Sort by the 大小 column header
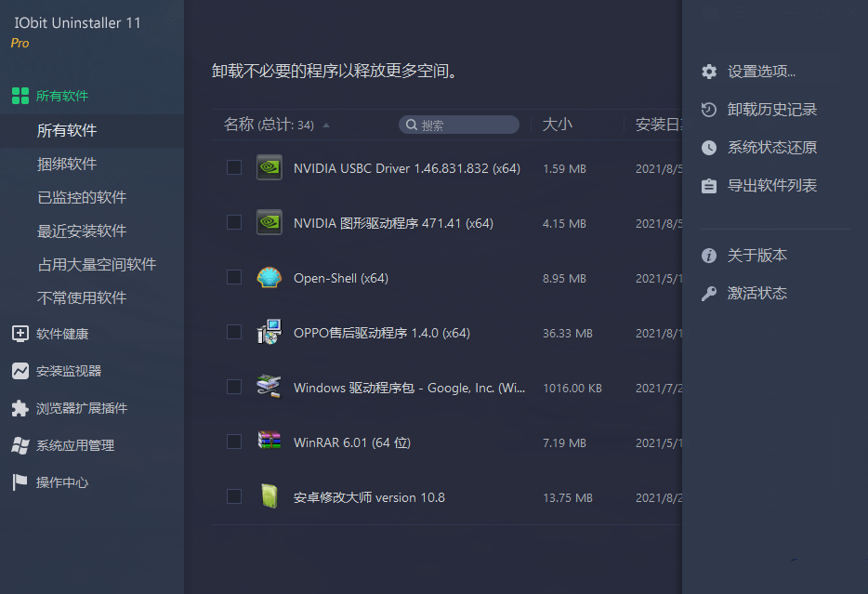 (557, 125)
